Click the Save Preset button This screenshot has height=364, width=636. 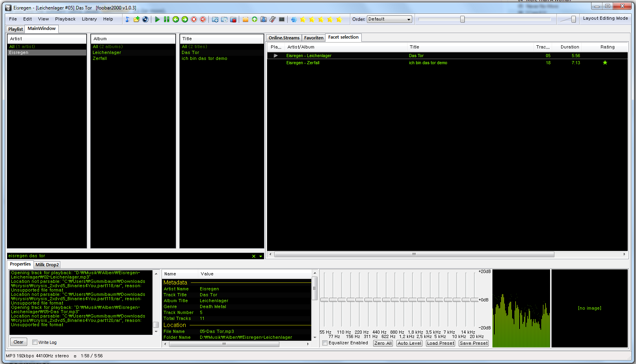[x=474, y=343]
